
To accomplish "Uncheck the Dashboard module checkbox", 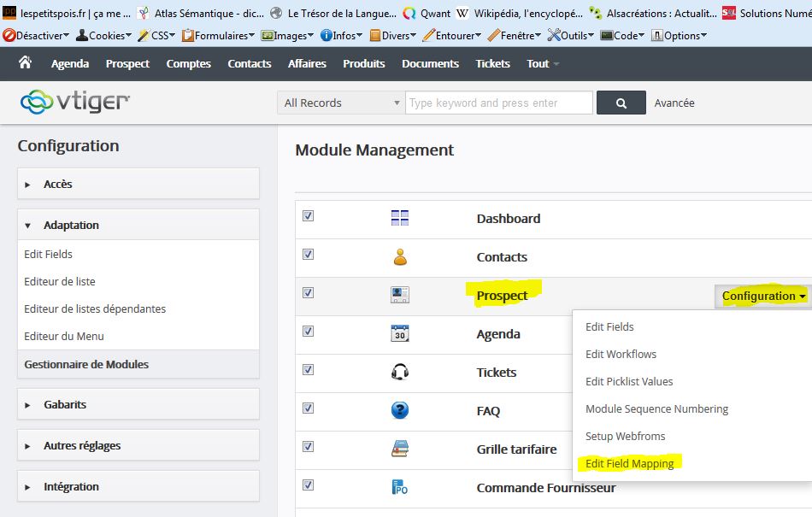I will coord(308,216).
